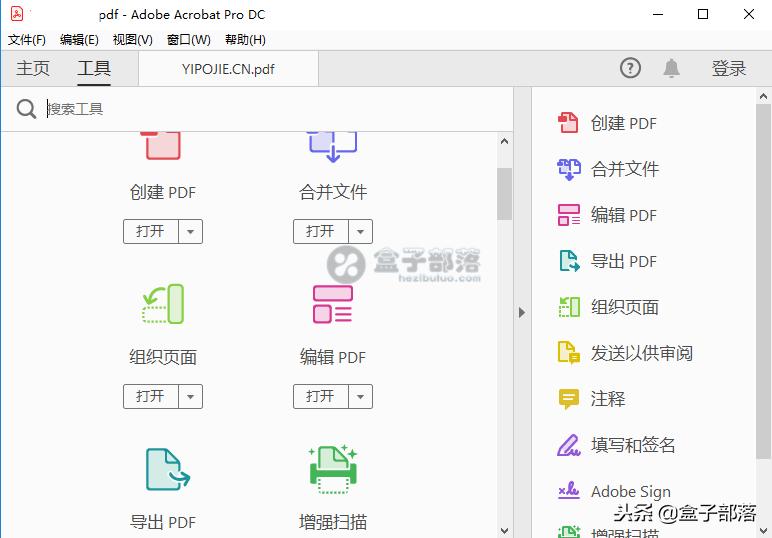This screenshot has width=772, height=538.
Task: Click 创建 PDF label in tools grid
Action: (x=163, y=192)
